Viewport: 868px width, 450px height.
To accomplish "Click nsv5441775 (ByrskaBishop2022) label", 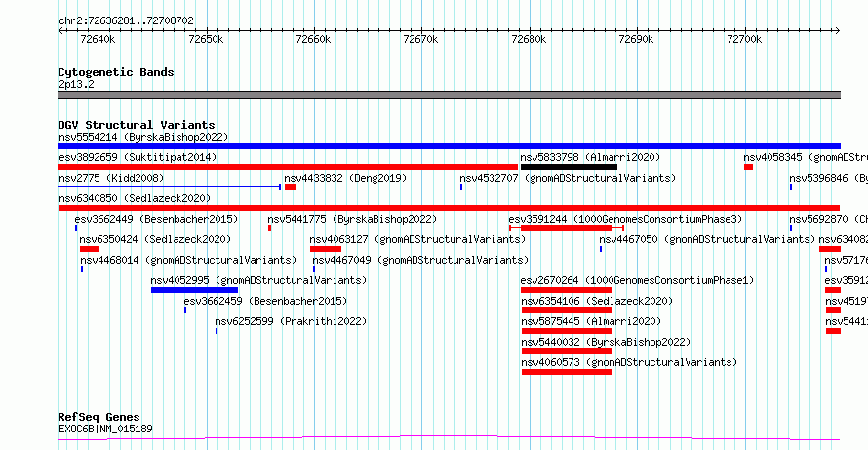I will point(352,219).
